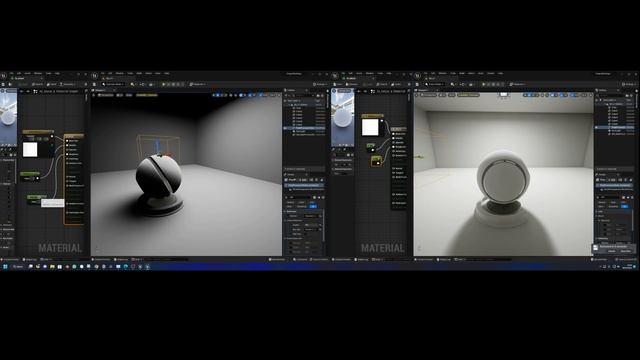
Task: Click Outliner search field in left level editor
Action: [302, 95]
